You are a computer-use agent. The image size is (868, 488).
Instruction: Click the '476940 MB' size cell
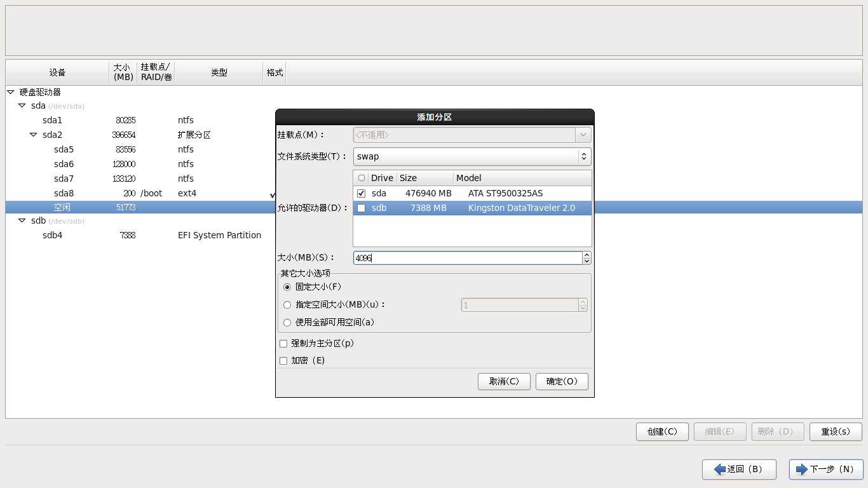[428, 193]
